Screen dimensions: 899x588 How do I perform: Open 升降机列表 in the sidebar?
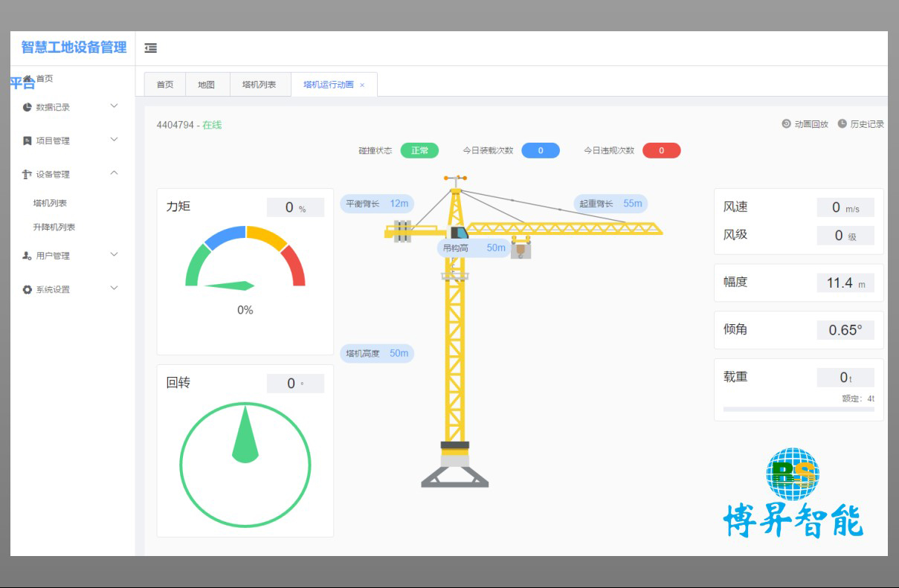point(54,227)
